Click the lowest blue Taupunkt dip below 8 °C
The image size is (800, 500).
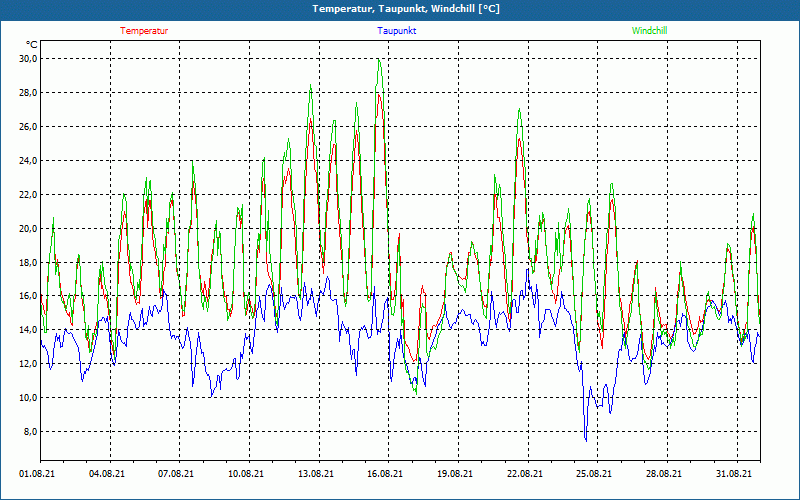586,440
